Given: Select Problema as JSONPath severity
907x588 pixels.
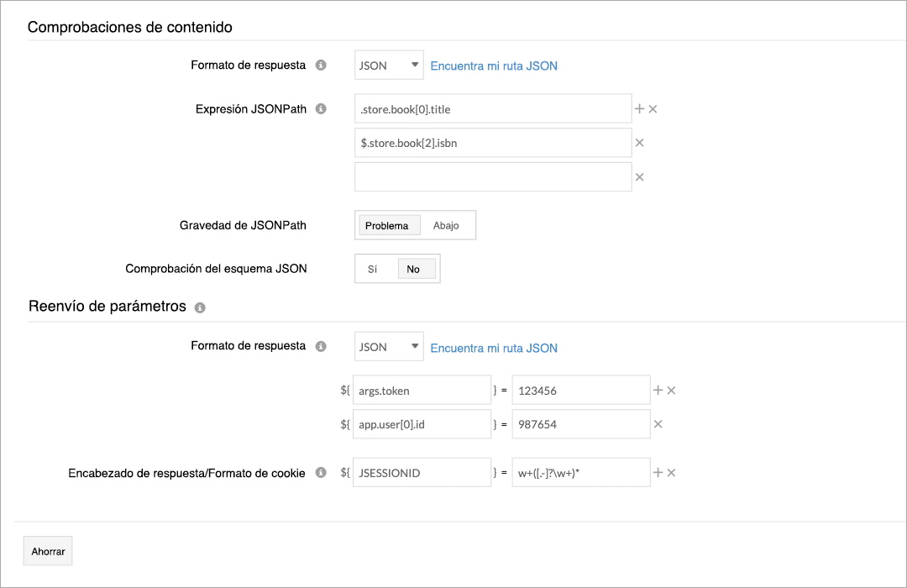Looking at the screenshot, I should 388,225.
